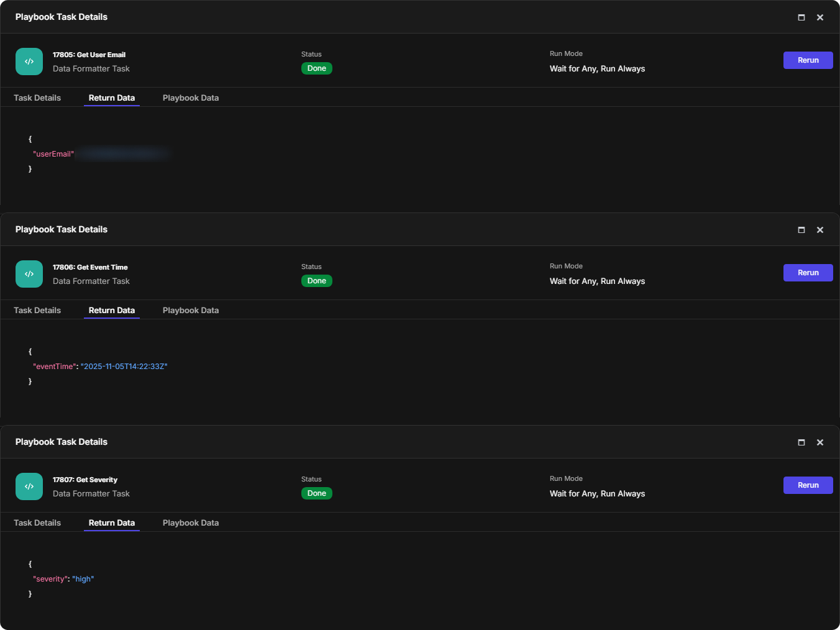Click the title "17807: Get Severity"
Image resolution: width=840 pixels, height=630 pixels.
[85, 480]
